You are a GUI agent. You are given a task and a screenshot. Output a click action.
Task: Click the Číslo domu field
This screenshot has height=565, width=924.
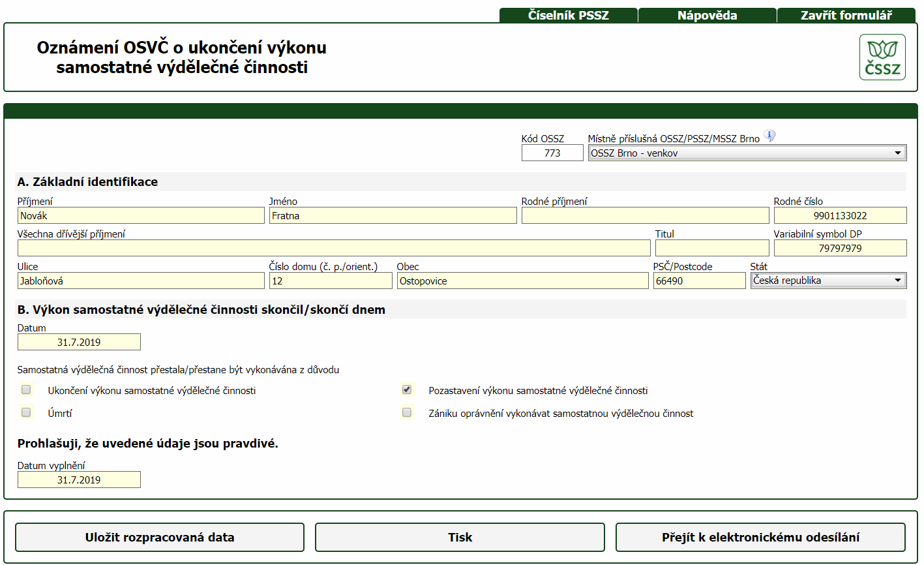[331, 281]
